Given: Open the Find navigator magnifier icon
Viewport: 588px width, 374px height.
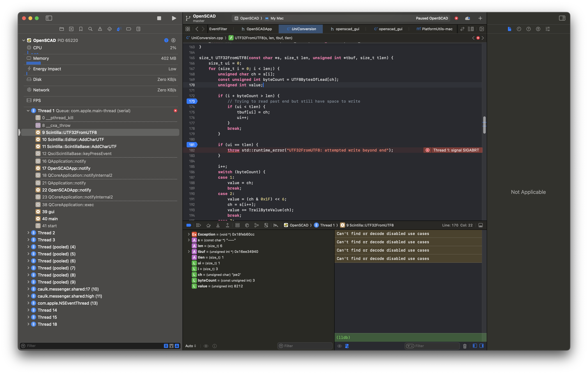Looking at the screenshot, I should tap(90, 29).
